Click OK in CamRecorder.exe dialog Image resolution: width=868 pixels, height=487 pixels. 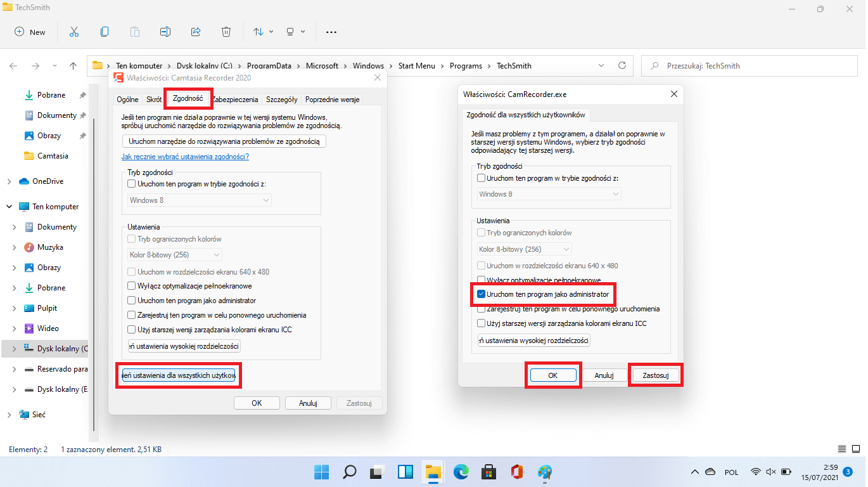click(x=553, y=375)
